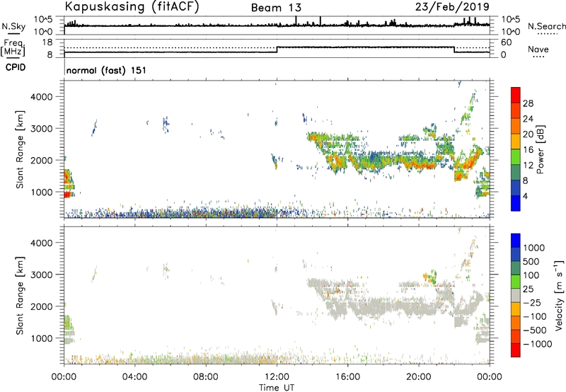
Task: Click "Slant Range [km]" label of velocity panel
Action: tap(20, 296)
